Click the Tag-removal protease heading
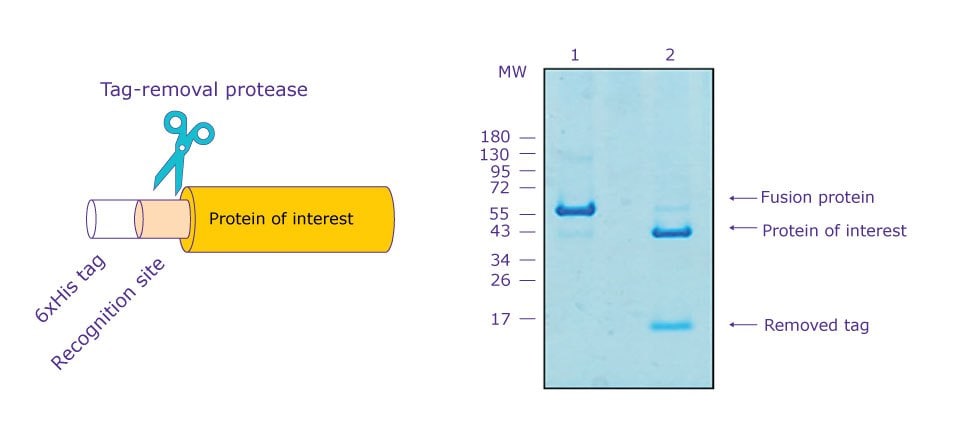 [x=203, y=90]
